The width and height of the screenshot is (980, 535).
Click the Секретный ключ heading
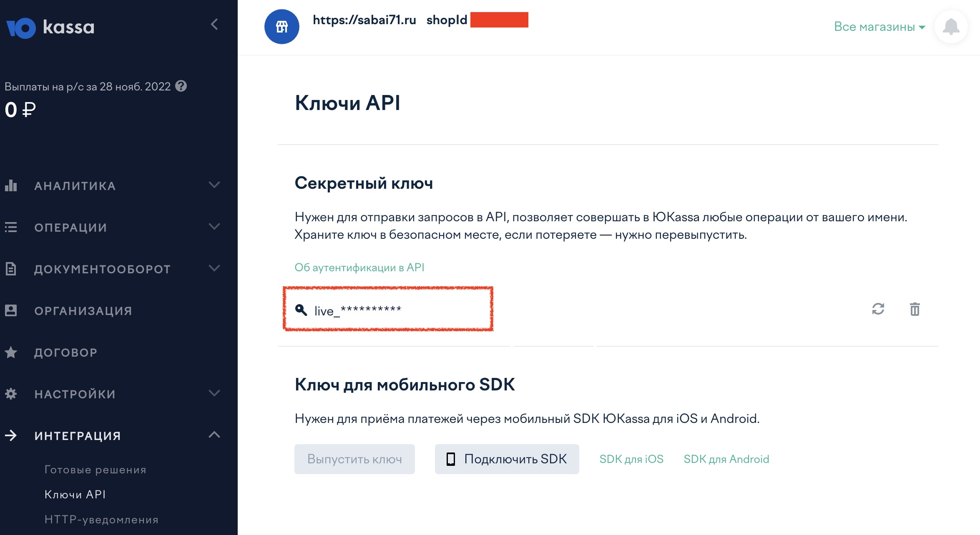364,183
